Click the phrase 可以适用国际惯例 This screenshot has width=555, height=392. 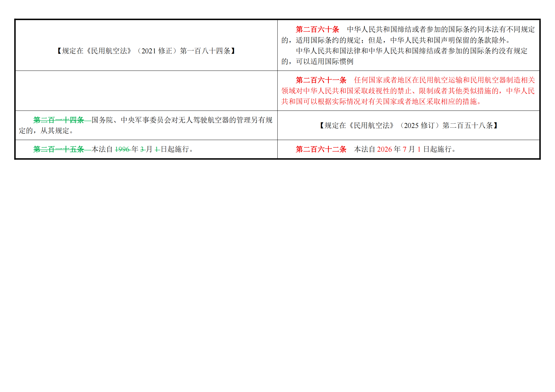[325, 62]
